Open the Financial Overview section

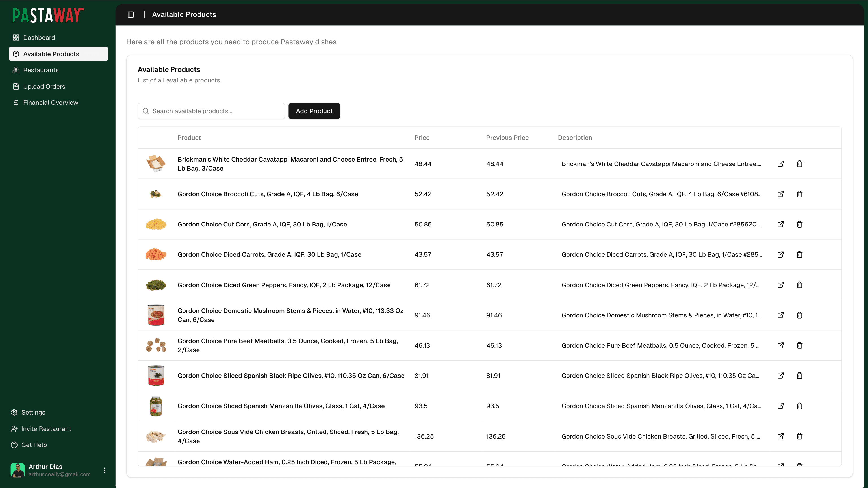51,103
